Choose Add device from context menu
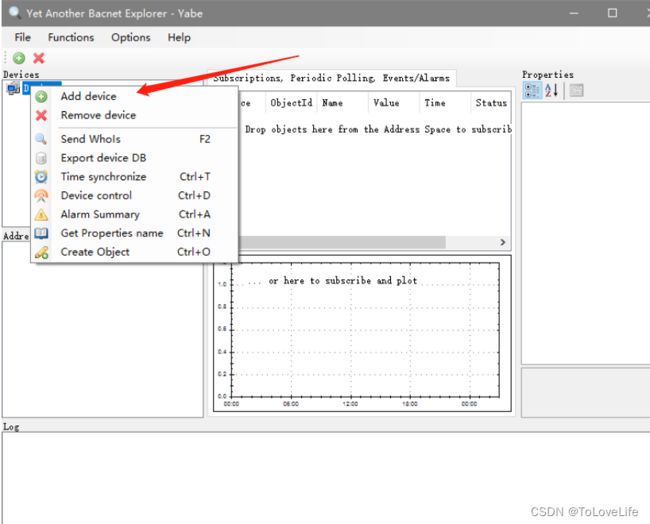The width and height of the screenshot is (650, 524). click(x=134, y=96)
